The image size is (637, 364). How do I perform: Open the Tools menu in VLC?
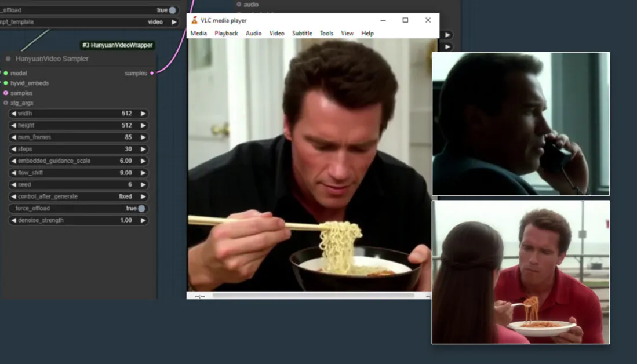(326, 33)
